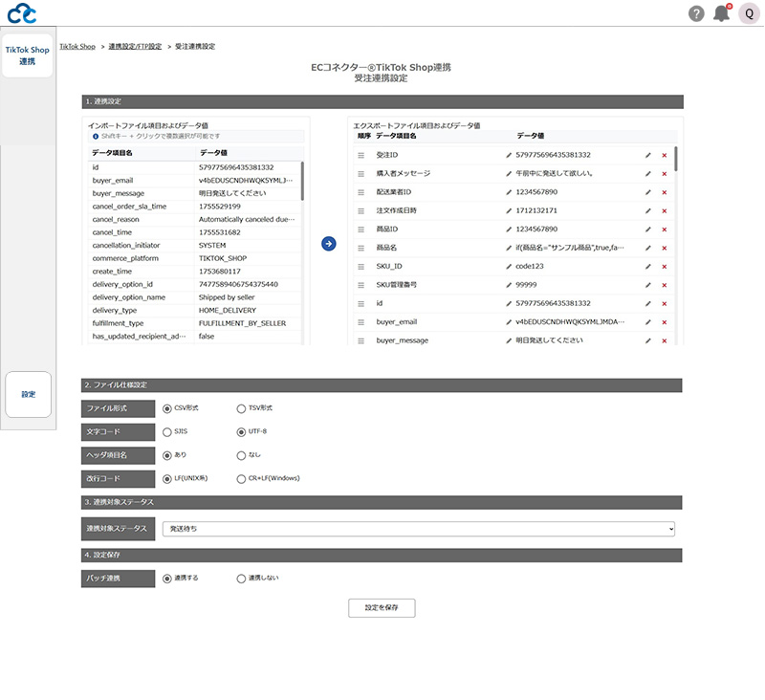Image resolution: width=765 pixels, height=700 pixels.
Task: Delete the 受注ID export row
Action: click(664, 155)
